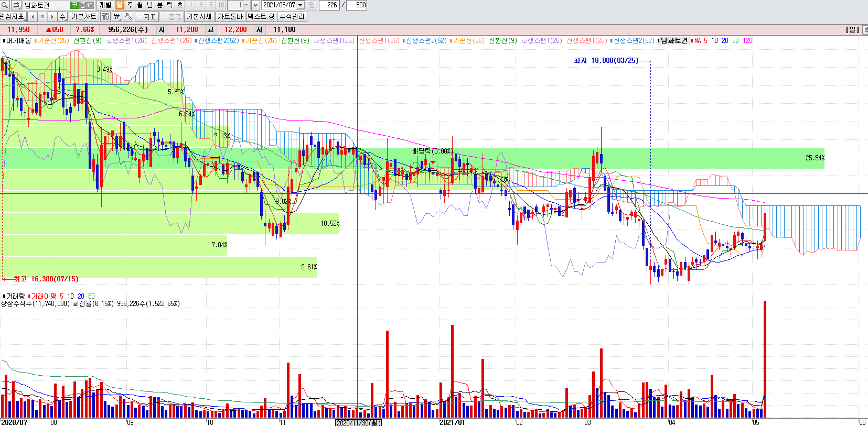Click the 거래량 volume legend label
Screen dimensions: 868x426
click(15, 296)
